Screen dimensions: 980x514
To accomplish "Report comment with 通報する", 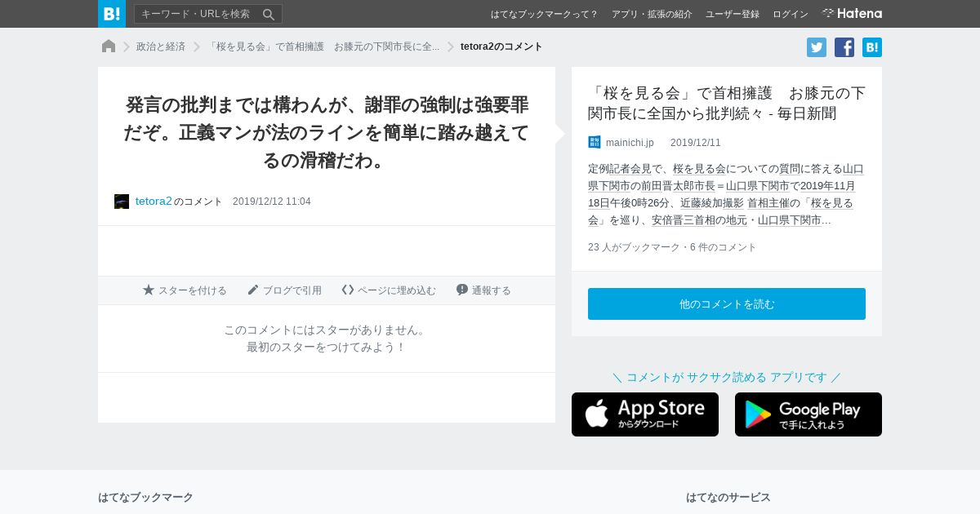I will pyautogui.click(x=483, y=290).
